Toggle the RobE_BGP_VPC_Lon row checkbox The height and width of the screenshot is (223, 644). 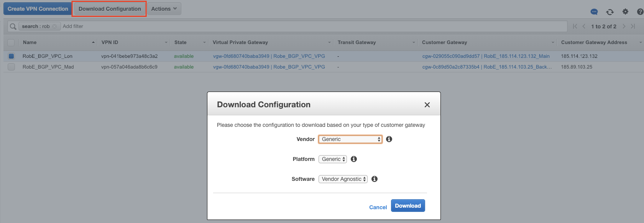[11, 56]
